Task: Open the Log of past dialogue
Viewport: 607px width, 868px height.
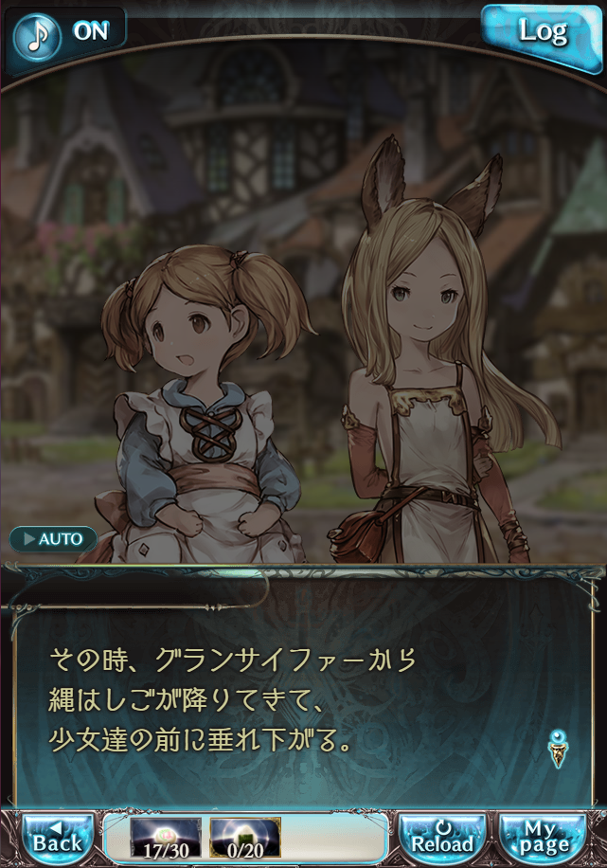Action: 543,34
